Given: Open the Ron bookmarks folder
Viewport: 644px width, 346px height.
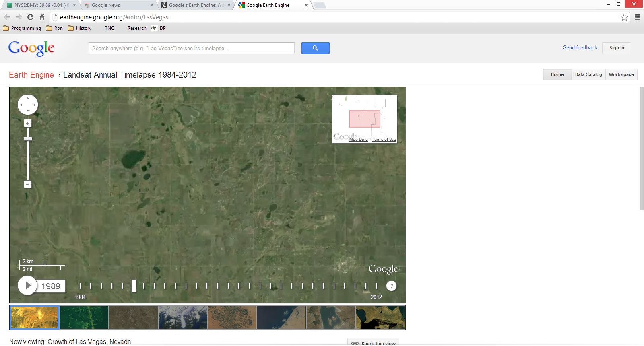Looking at the screenshot, I should [54, 28].
